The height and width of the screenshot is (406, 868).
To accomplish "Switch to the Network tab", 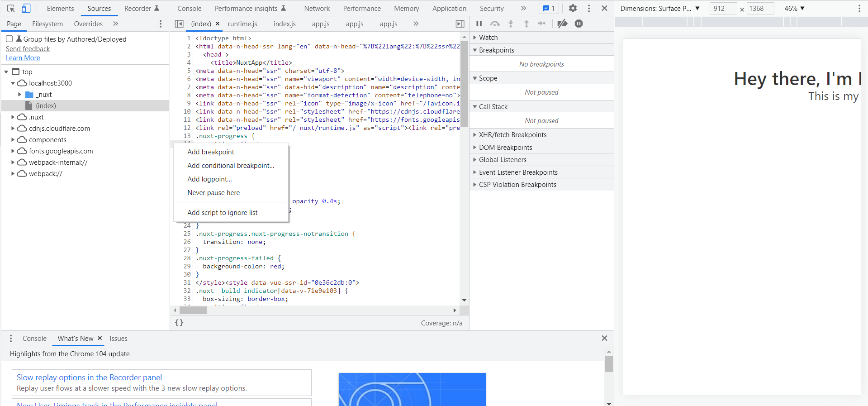I will [317, 8].
